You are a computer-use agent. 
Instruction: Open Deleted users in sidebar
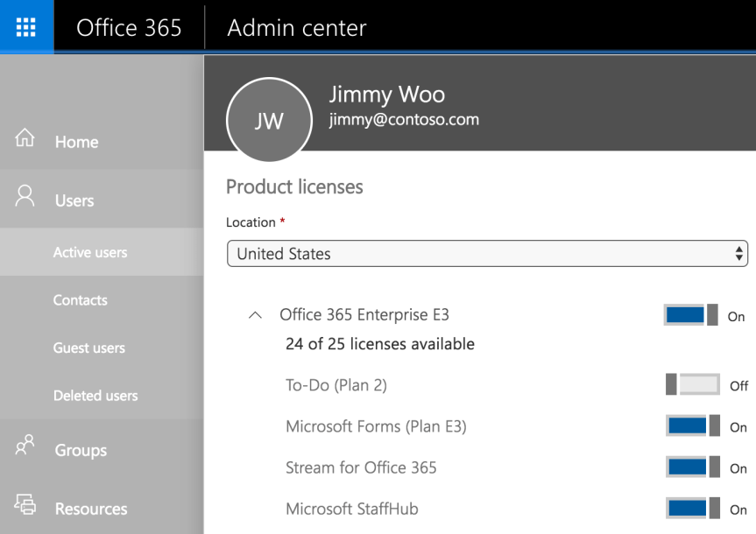95,396
